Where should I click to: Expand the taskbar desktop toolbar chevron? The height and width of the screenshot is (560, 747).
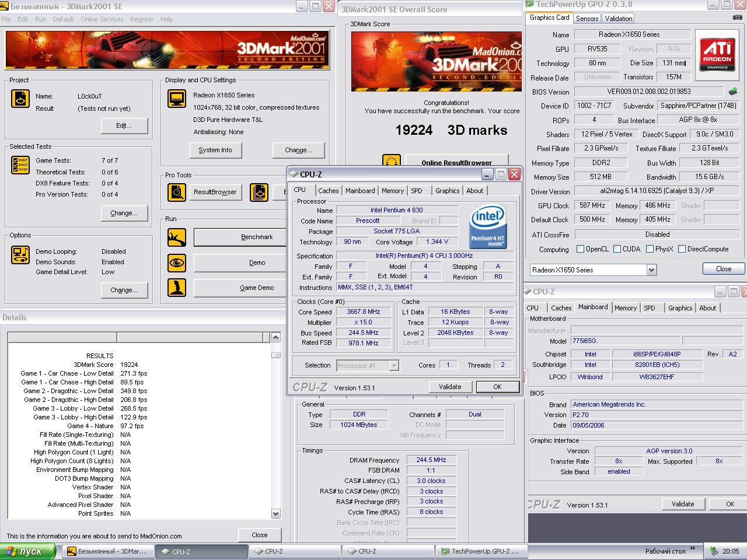pyautogui.click(x=693, y=549)
